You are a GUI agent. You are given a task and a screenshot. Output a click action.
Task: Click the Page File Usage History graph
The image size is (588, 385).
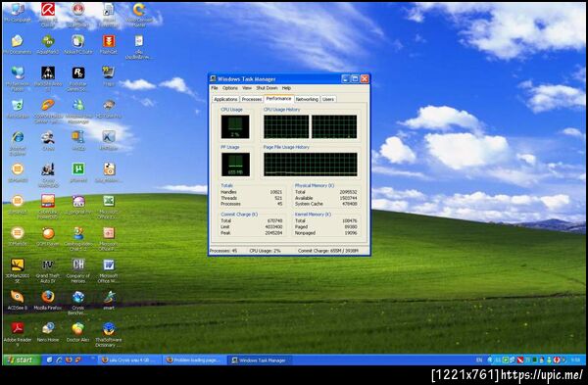(311, 165)
